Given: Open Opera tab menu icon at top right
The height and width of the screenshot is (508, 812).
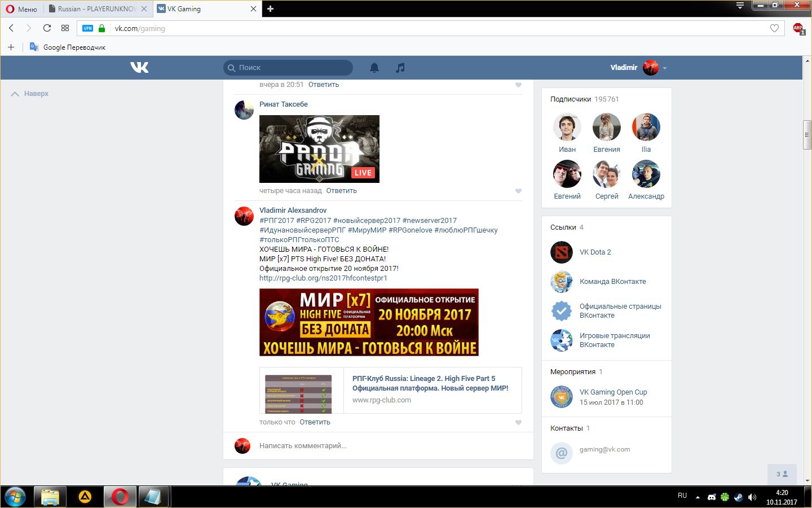Looking at the screenshot, I should [740, 6].
